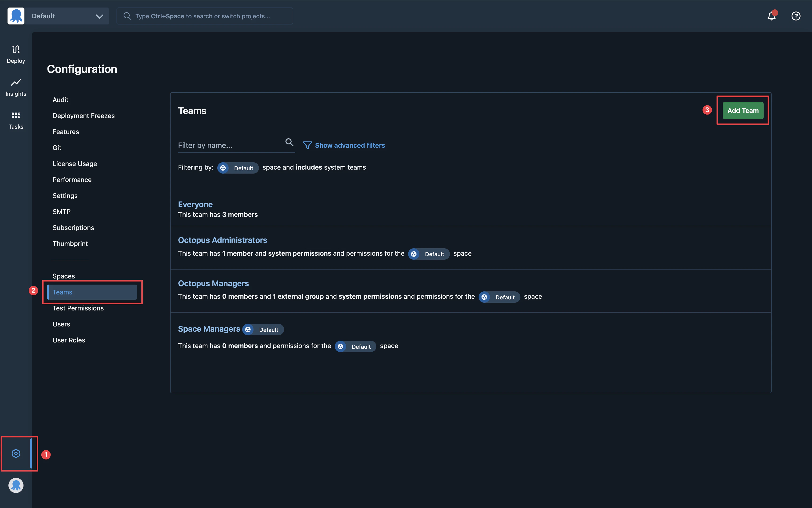Open Subscriptions page

(x=73, y=228)
